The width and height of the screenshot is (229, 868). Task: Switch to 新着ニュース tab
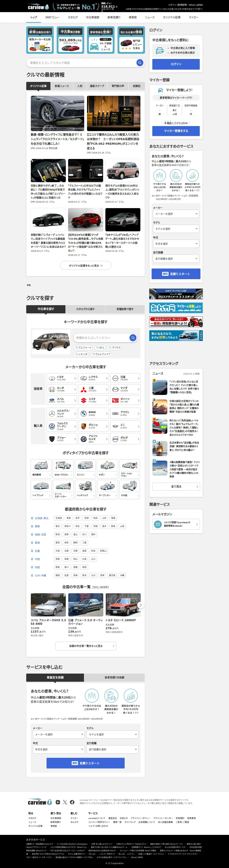[62, 86]
